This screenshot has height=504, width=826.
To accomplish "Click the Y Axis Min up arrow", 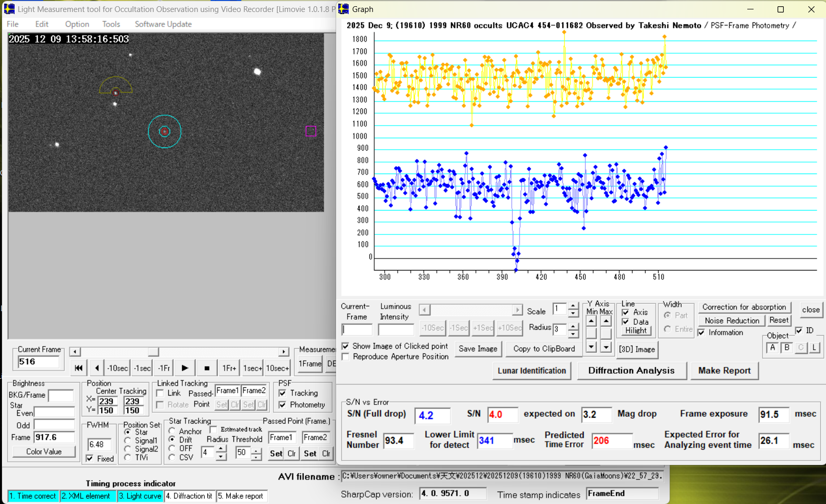I will click(591, 322).
